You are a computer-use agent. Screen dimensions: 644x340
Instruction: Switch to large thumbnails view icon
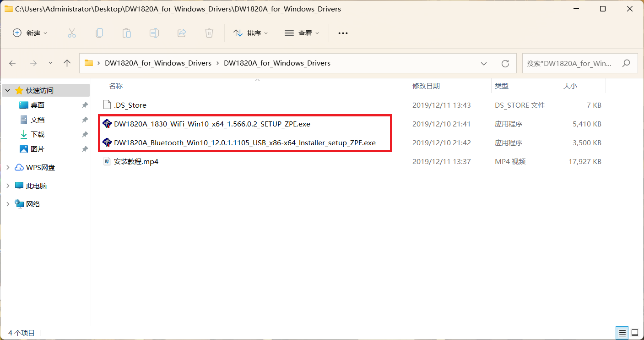pyautogui.click(x=635, y=332)
